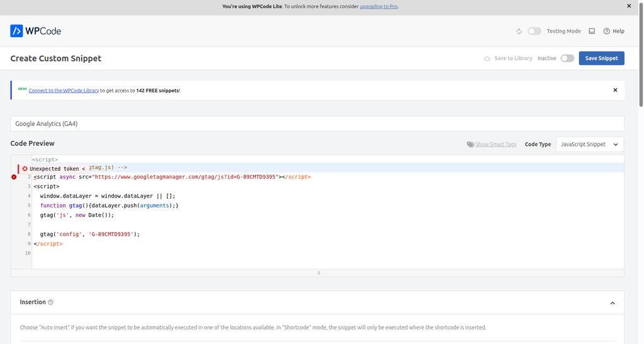Open Connect to the WPCode Library link
The height and width of the screenshot is (344, 644).
tap(64, 91)
